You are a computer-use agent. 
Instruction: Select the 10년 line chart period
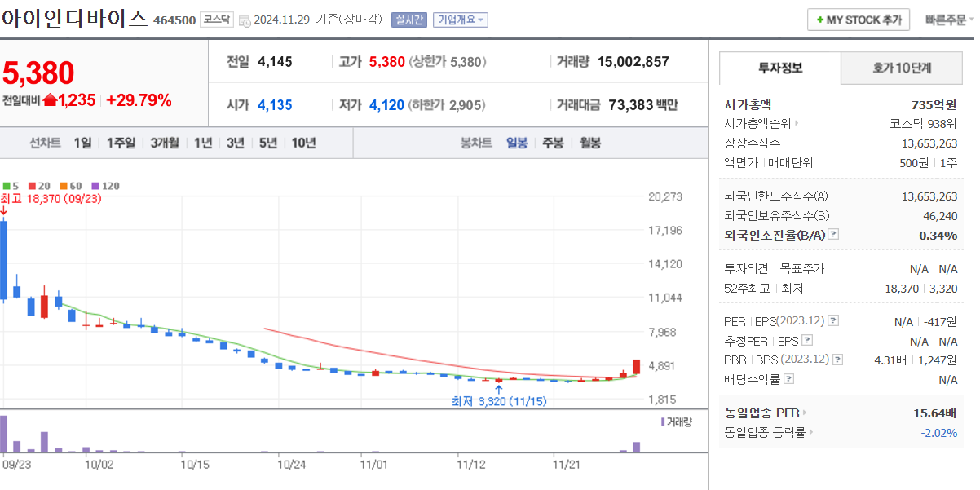coord(304,143)
